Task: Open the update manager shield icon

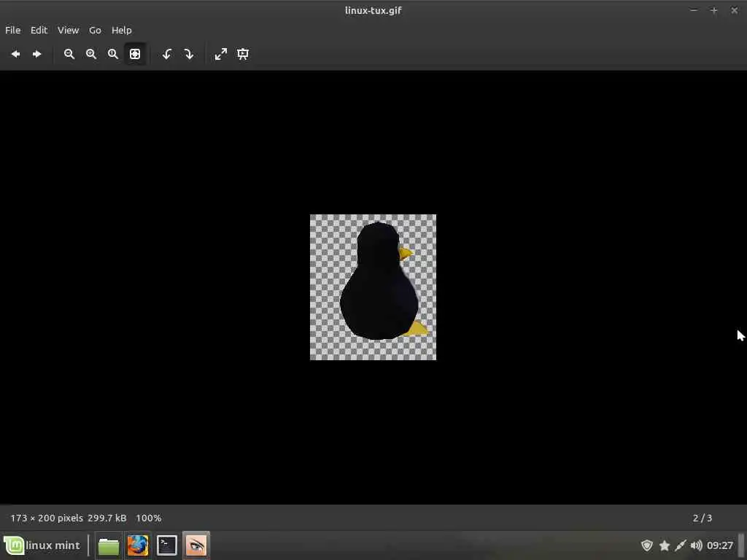Action: (646, 545)
